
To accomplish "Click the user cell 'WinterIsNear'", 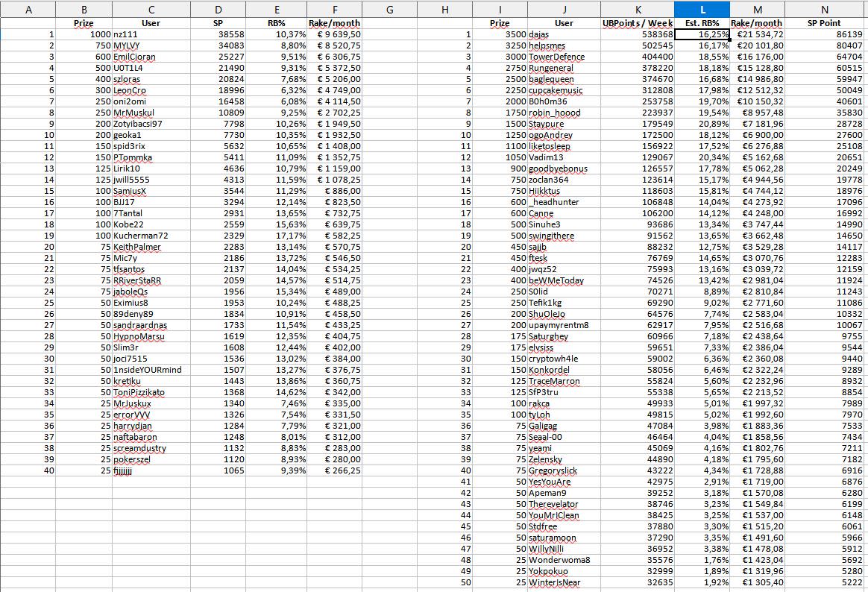I will click(x=564, y=582).
